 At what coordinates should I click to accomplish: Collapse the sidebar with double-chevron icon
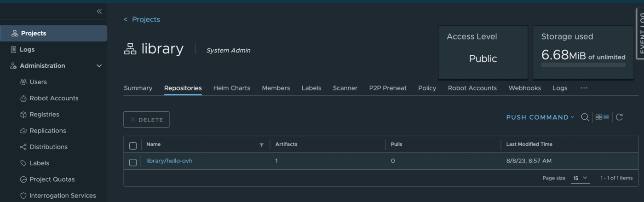click(99, 11)
